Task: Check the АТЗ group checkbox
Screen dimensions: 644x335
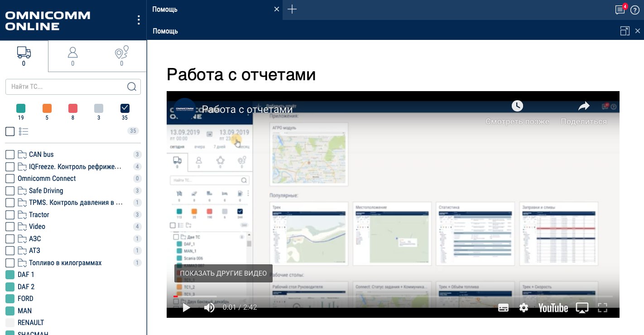Action: [x=10, y=251]
